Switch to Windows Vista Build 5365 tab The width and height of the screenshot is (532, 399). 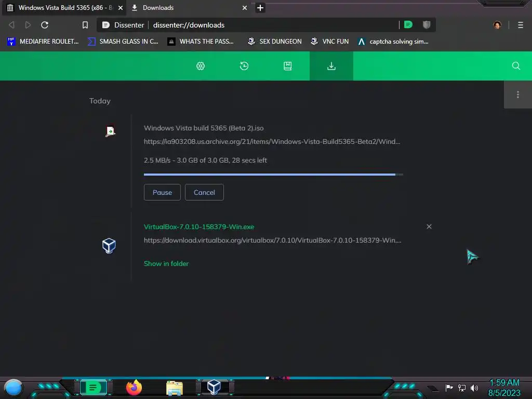click(64, 8)
